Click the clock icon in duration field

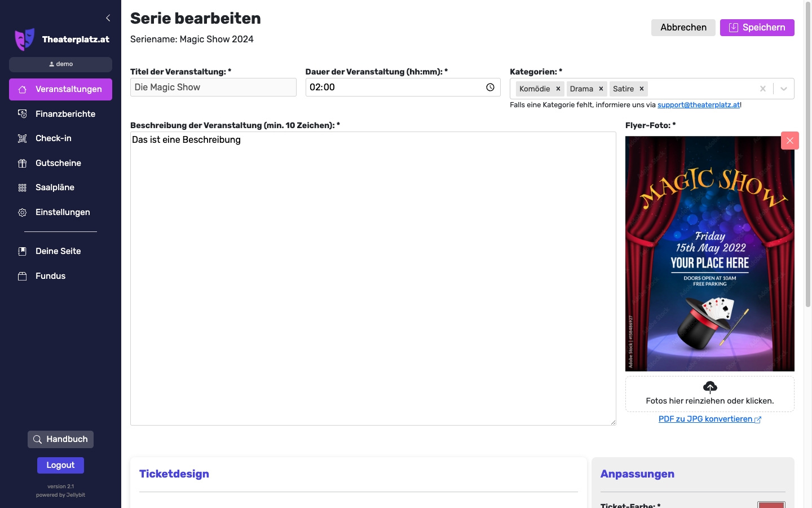(490, 87)
